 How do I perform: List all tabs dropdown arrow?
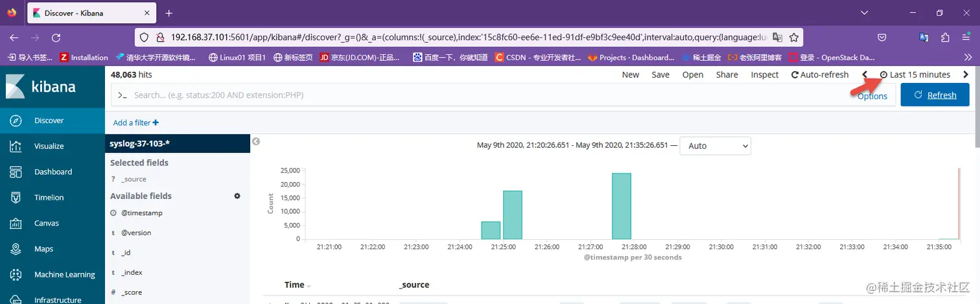tap(864, 13)
